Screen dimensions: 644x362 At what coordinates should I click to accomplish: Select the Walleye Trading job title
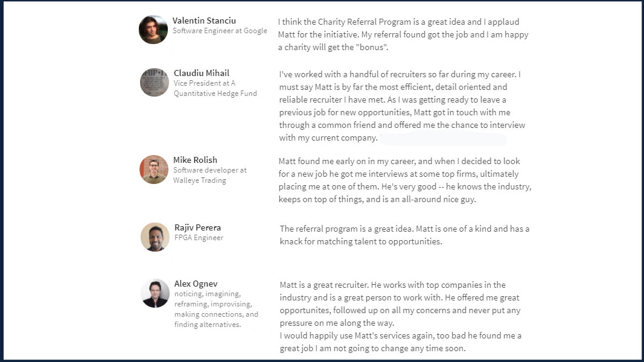tap(210, 175)
